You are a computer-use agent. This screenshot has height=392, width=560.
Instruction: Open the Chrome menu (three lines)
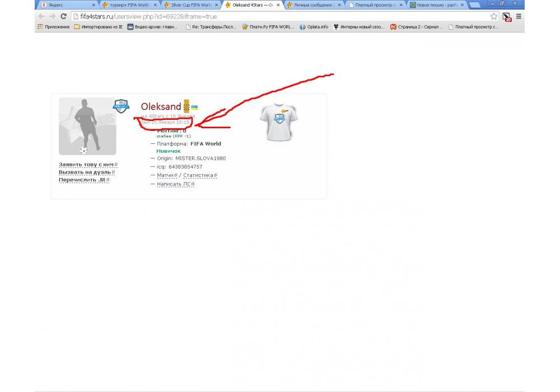click(519, 16)
